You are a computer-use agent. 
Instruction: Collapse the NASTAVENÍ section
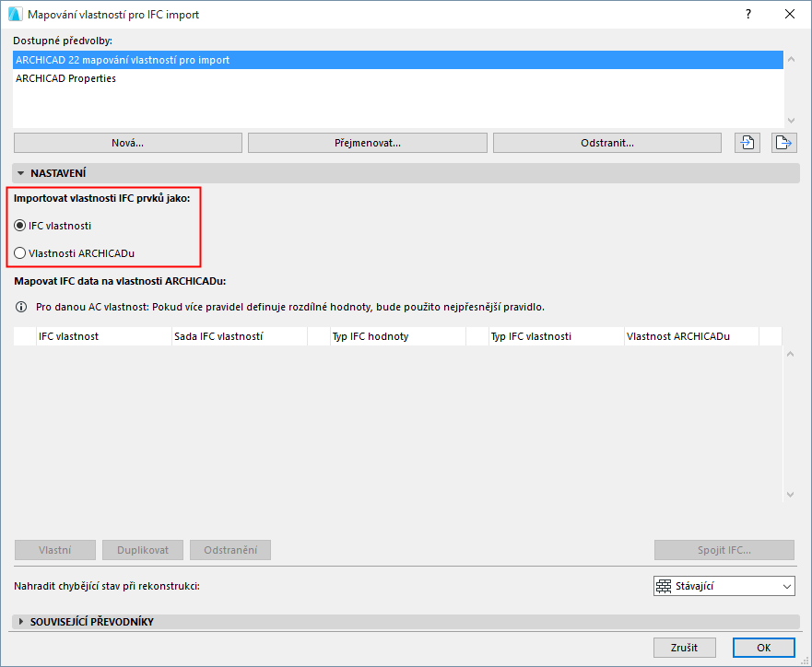click(x=20, y=173)
